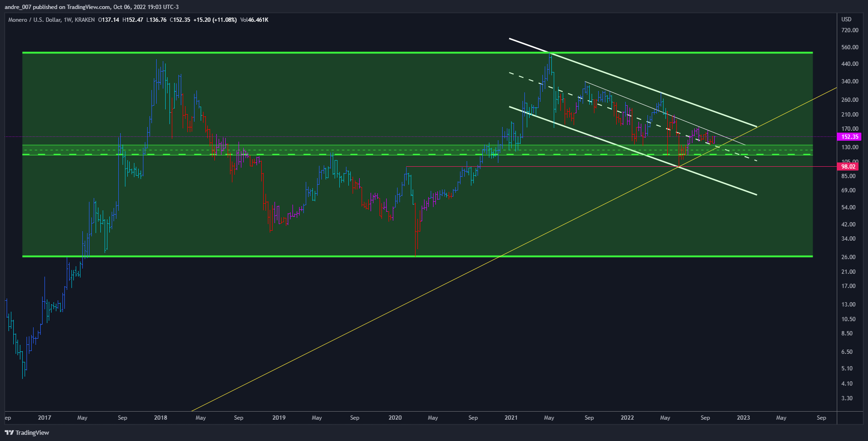
Task: Click the 440.00 price axis label
Action: point(850,64)
